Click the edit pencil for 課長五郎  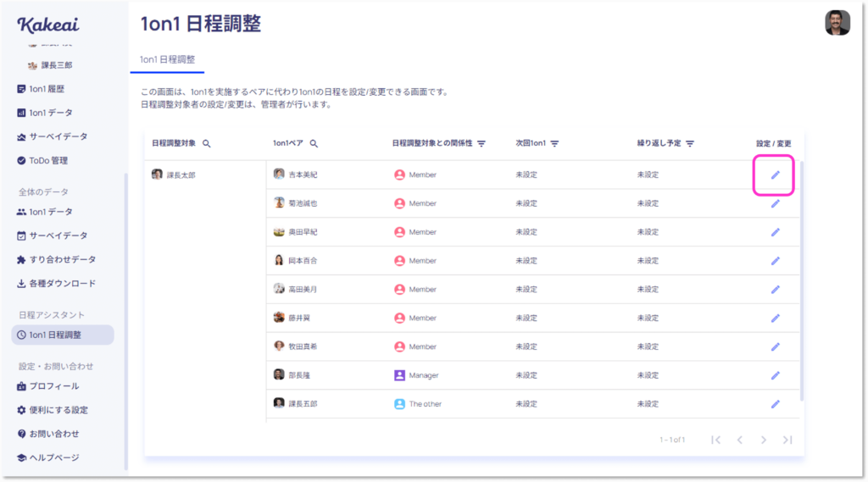[x=775, y=404]
